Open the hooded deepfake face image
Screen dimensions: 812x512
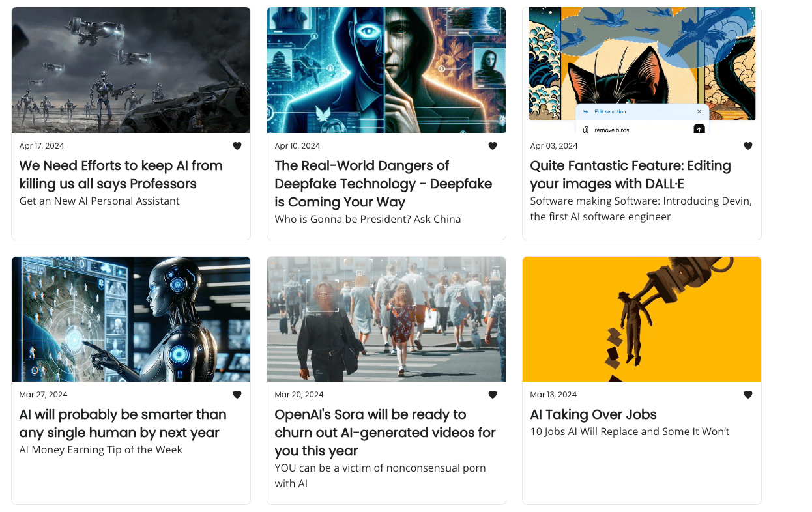pos(386,70)
